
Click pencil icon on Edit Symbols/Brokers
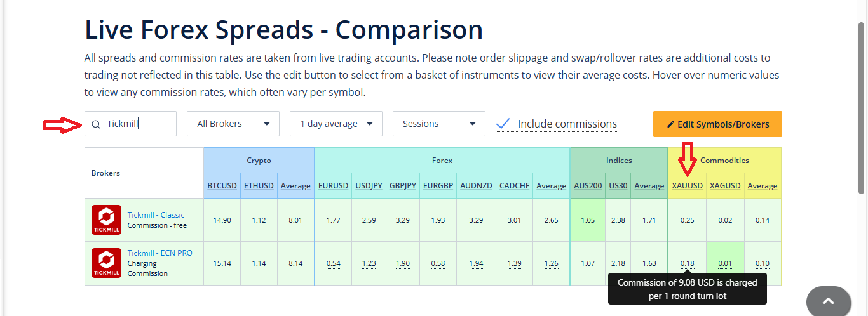(670, 124)
